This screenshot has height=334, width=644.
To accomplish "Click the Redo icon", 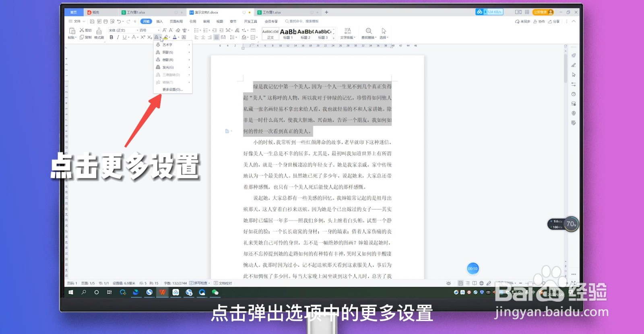I will 128,21.
